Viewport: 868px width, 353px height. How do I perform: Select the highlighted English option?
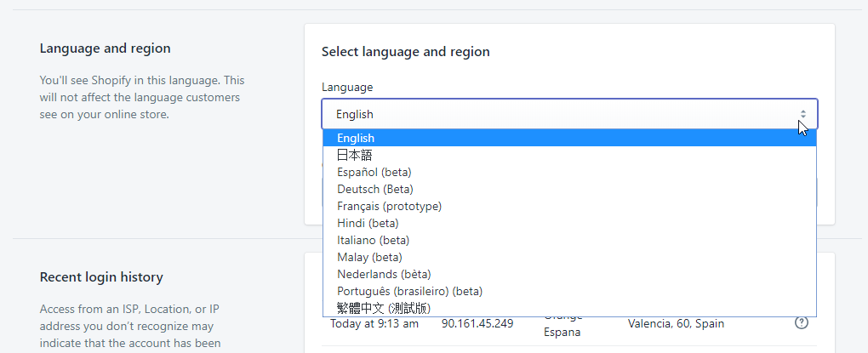pyautogui.click(x=356, y=138)
